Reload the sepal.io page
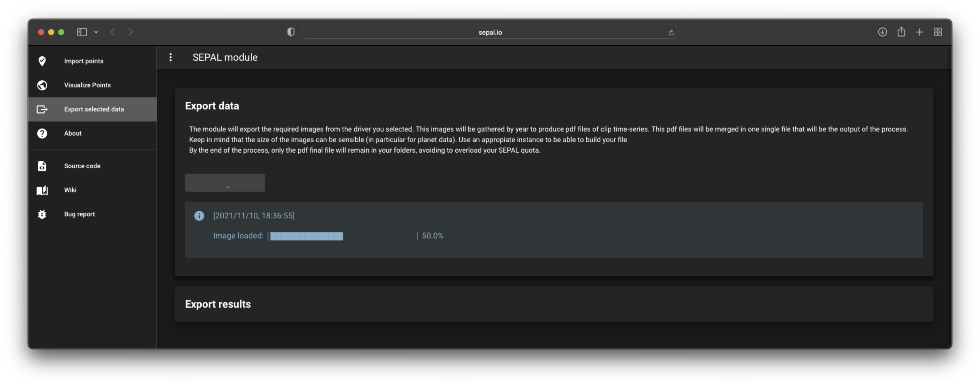 click(671, 32)
